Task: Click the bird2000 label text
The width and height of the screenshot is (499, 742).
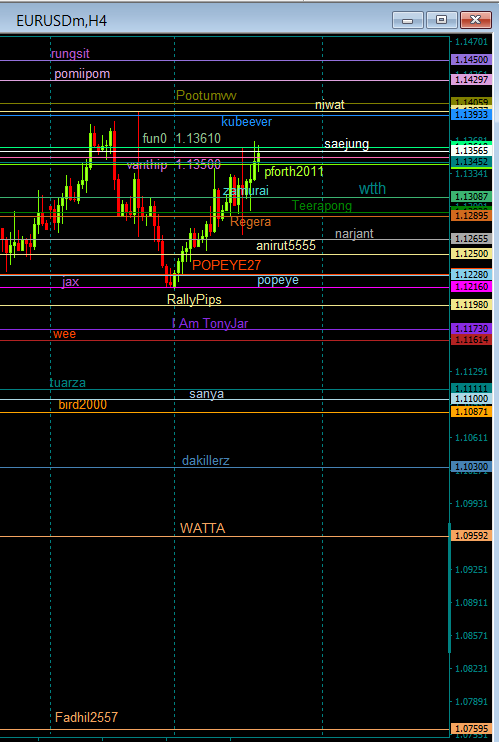Action: tap(82, 405)
